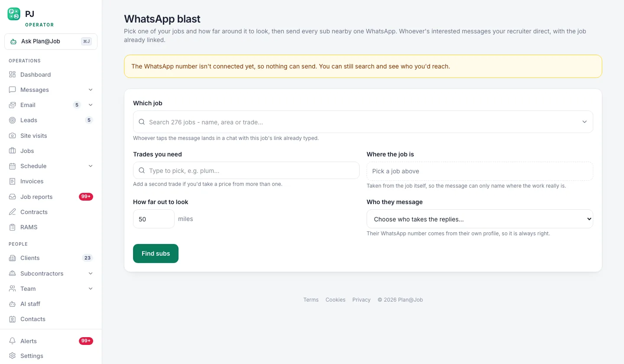The width and height of the screenshot is (624, 364).
Task: Click the Dashboard grid icon
Action: 12,75
